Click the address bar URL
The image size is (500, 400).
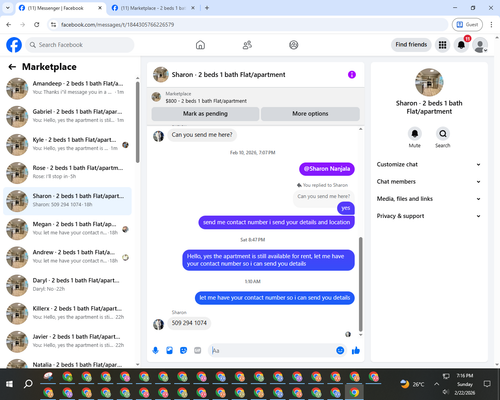click(117, 25)
